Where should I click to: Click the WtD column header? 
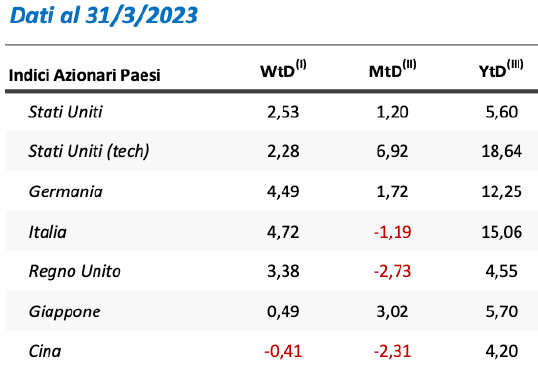pos(283,70)
